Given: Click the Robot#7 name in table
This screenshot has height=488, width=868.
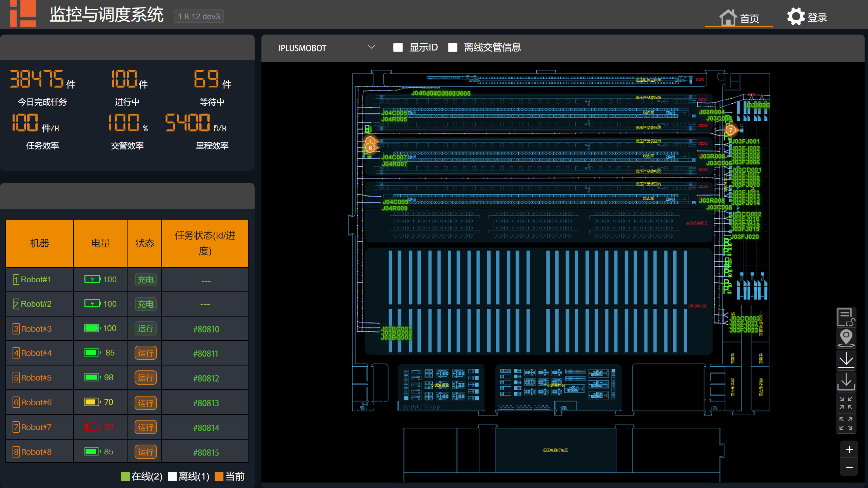Looking at the screenshot, I should (36, 427).
